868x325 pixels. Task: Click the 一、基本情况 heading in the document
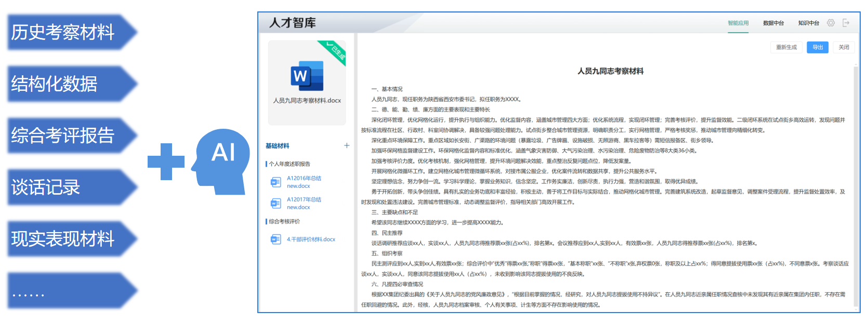(387, 89)
